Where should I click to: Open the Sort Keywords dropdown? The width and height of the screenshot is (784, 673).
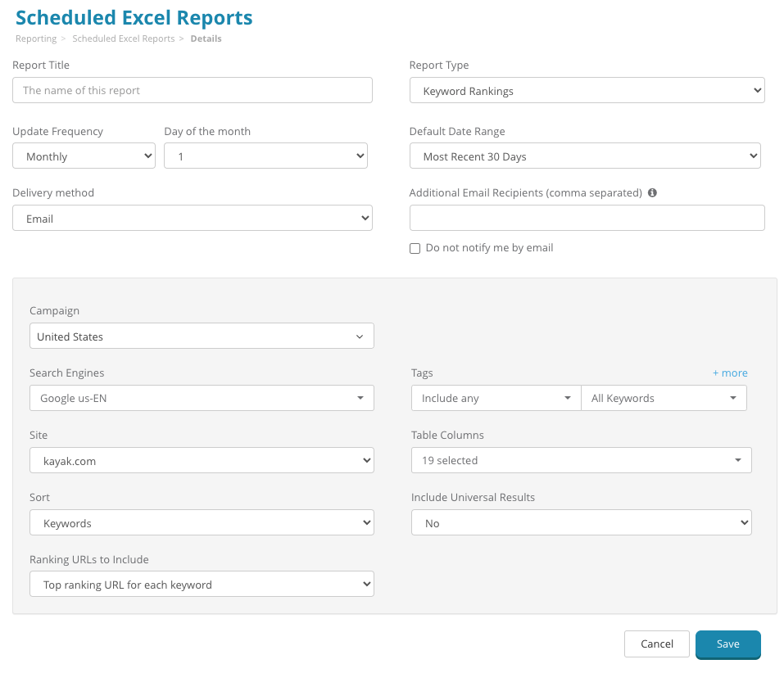pos(202,523)
